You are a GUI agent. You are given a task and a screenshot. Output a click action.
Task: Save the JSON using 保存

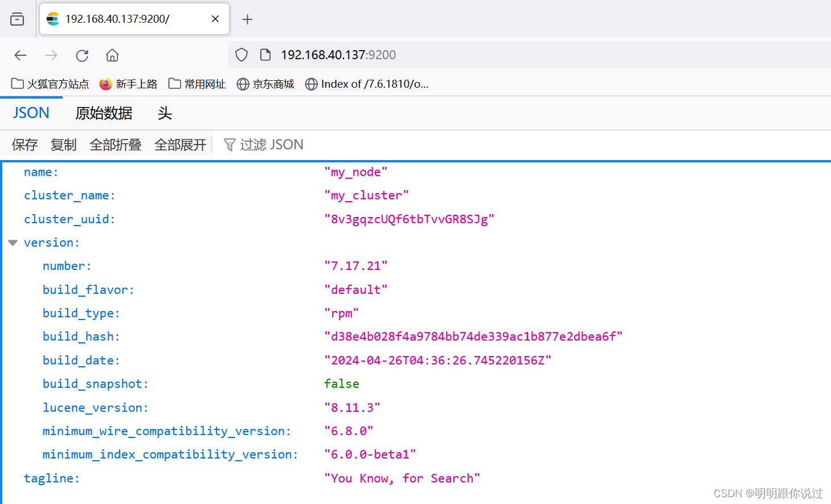(x=24, y=144)
